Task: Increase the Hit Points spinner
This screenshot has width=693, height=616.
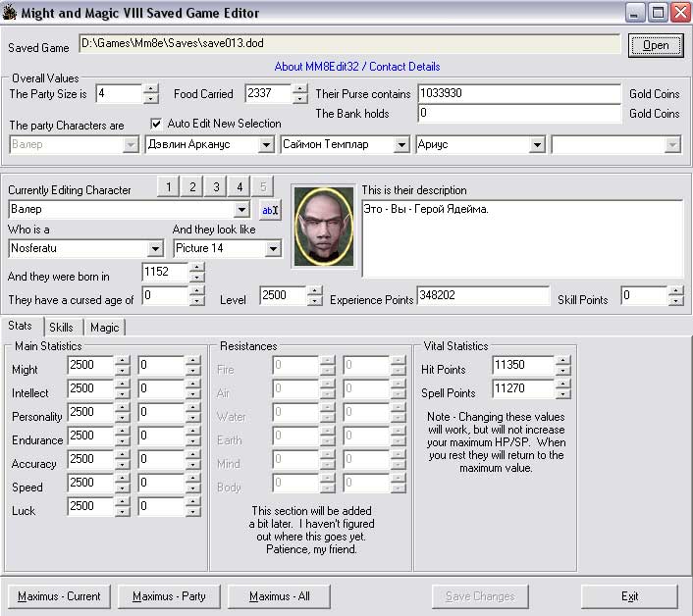Action: coord(562,360)
